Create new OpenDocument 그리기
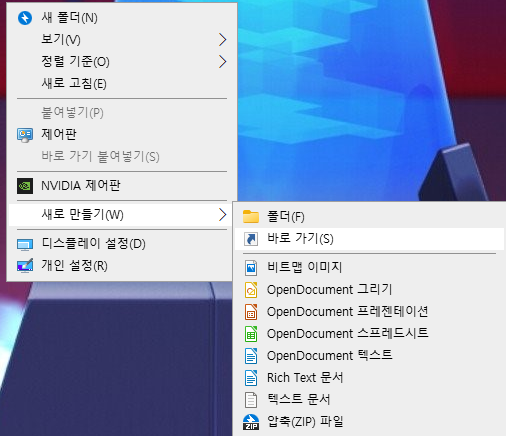 pos(369,290)
